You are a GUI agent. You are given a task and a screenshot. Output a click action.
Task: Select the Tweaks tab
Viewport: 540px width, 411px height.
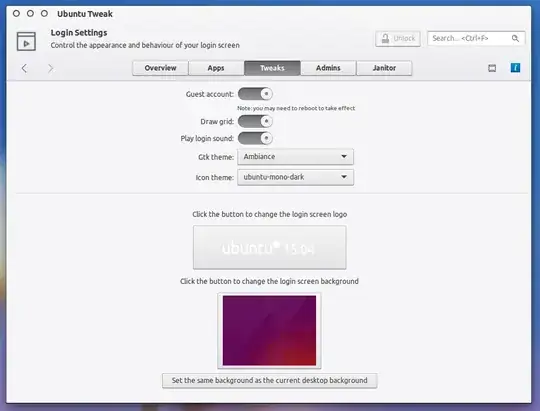[272, 68]
